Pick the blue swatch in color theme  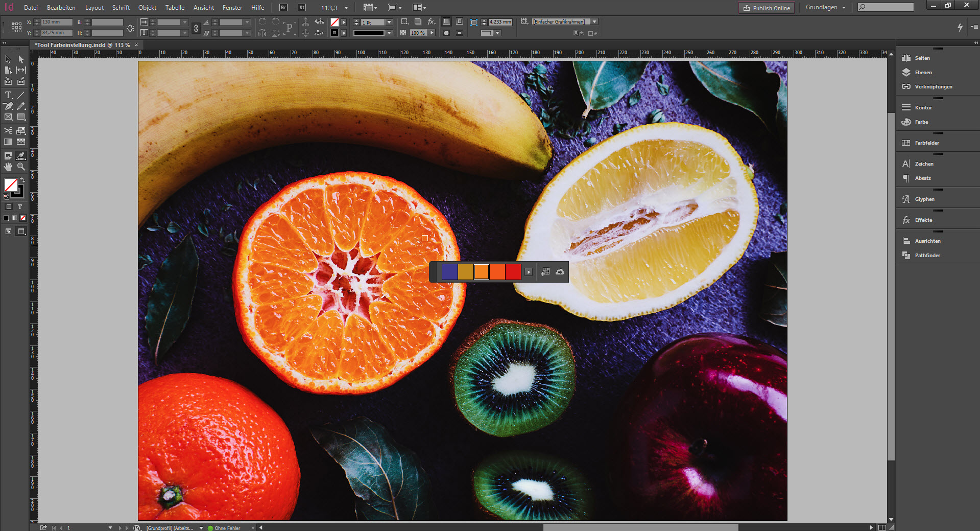[x=450, y=272]
